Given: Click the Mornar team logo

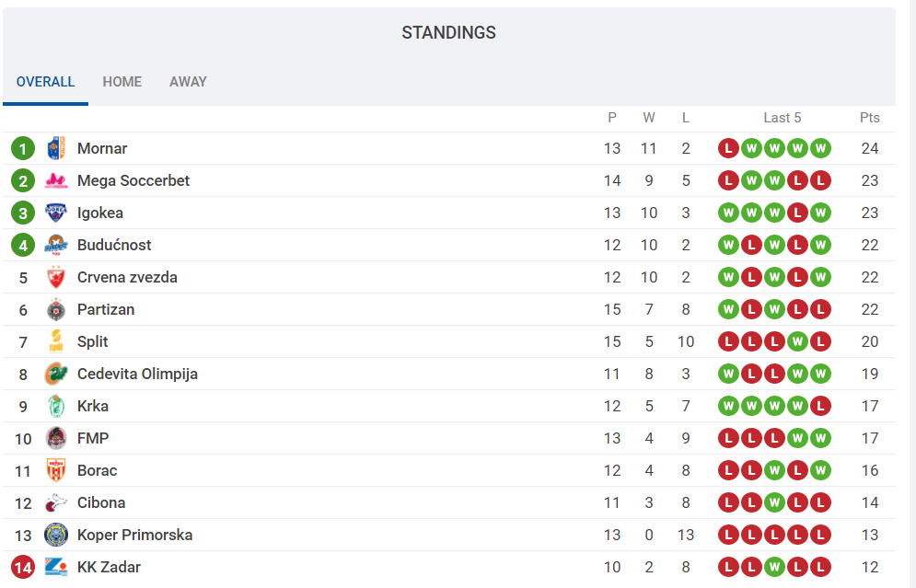Looking at the screenshot, I should (56, 148).
